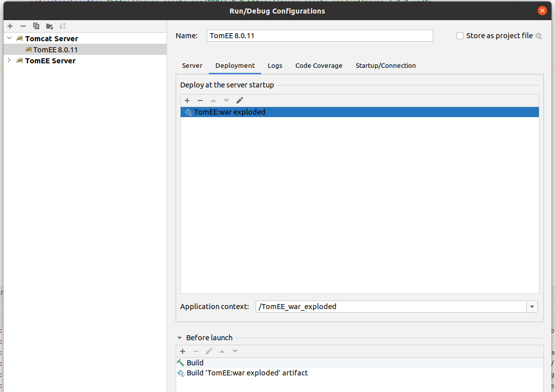Click the Application context text field
Image resolution: width=555 pixels, height=392 pixels.
click(x=391, y=307)
